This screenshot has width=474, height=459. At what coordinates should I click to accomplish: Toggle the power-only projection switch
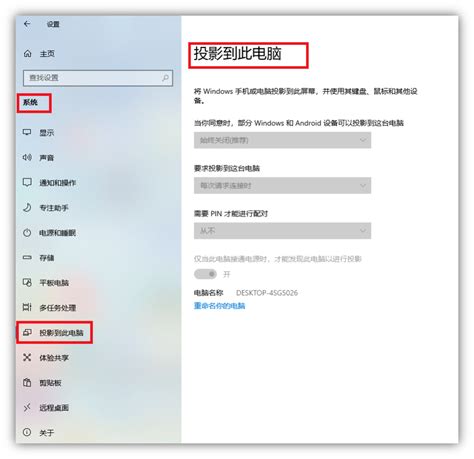pos(205,274)
